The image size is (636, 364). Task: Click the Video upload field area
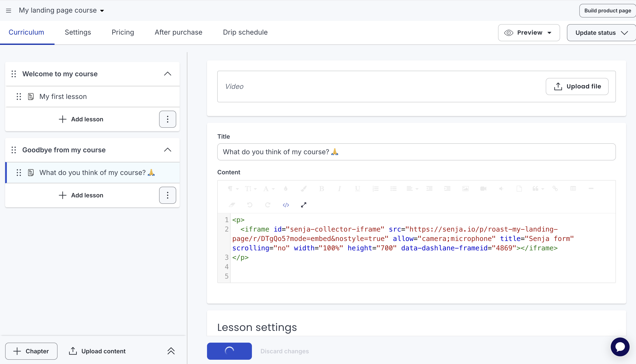click(x=416, y=87)
